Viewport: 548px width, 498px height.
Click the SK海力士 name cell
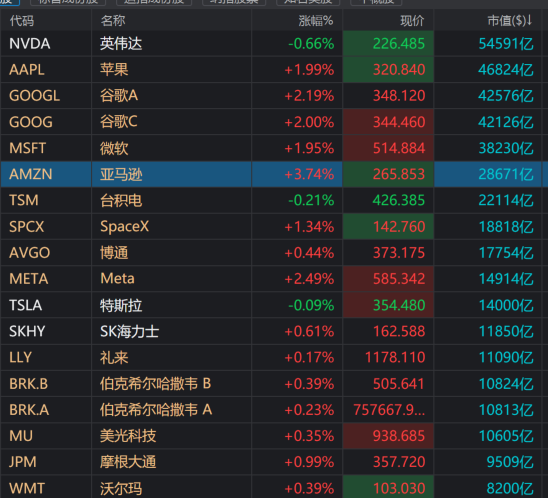click(x=129, y=331)
